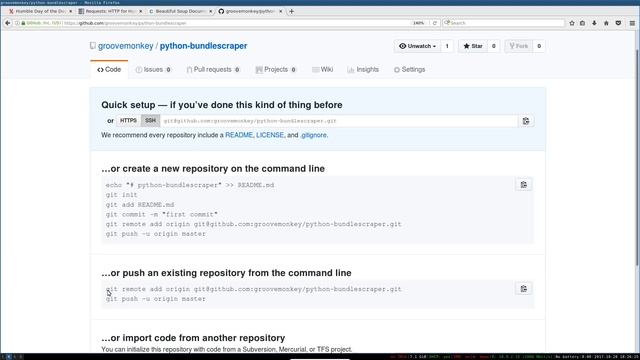Click the zoom level indicator in URL bar
This screenshot has width=640, height=360.
click(419, 23)
